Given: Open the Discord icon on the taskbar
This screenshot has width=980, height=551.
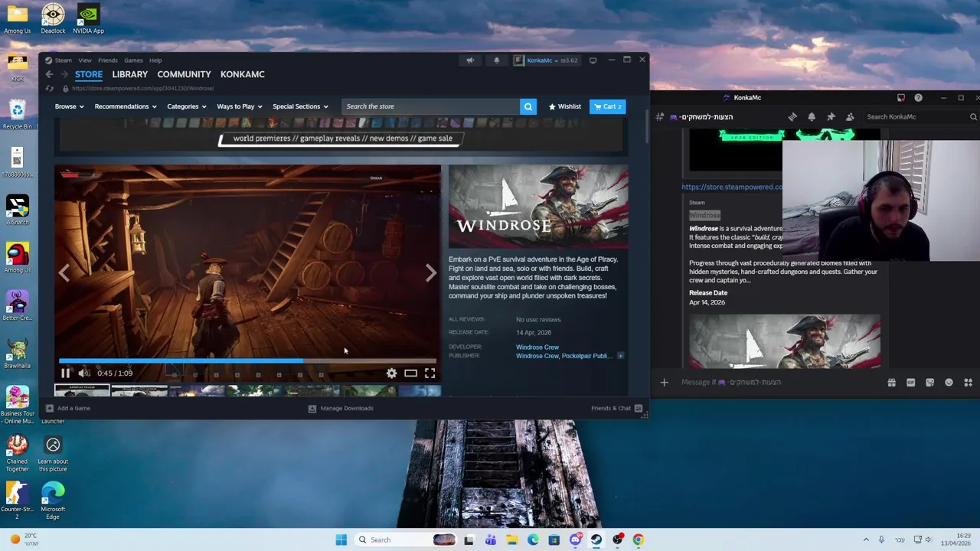Looking at the screenshot, I should click(x=575, y=540).
